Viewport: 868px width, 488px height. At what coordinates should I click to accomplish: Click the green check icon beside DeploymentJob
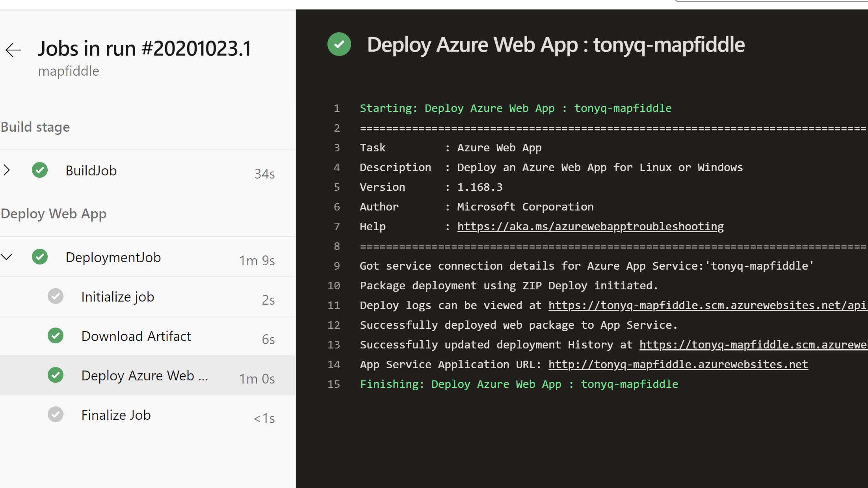tap(40, 257)
